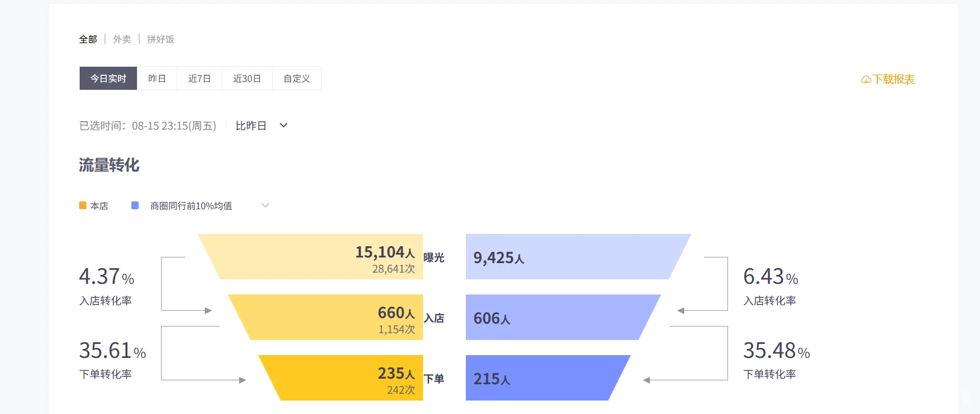Expand the 商圈同行前10%均值 dropdown arrow

coord(265,206)
